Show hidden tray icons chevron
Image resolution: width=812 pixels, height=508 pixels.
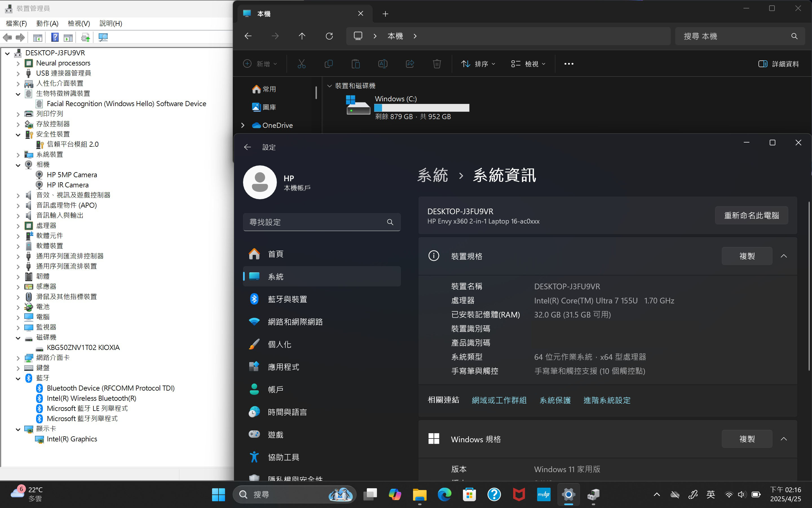(x=657, y=494)
